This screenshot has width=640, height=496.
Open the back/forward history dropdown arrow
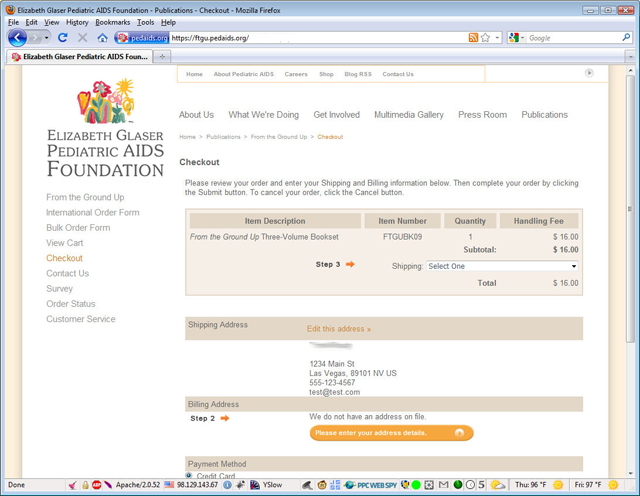[47, 38]
